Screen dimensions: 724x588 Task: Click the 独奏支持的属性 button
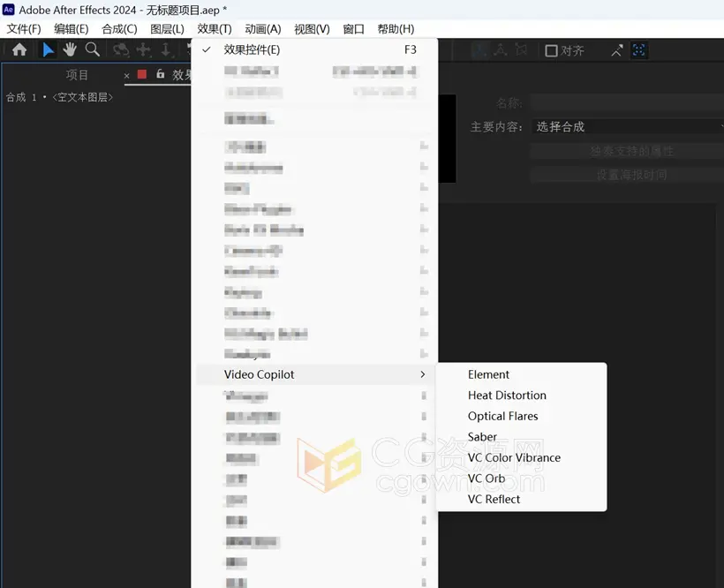pos(628,151)
